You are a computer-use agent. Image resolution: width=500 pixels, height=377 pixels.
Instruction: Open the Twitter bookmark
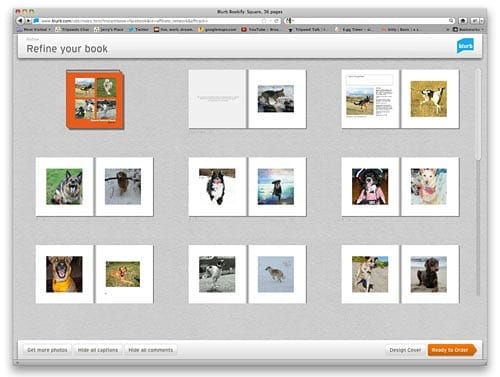[139, 29]
